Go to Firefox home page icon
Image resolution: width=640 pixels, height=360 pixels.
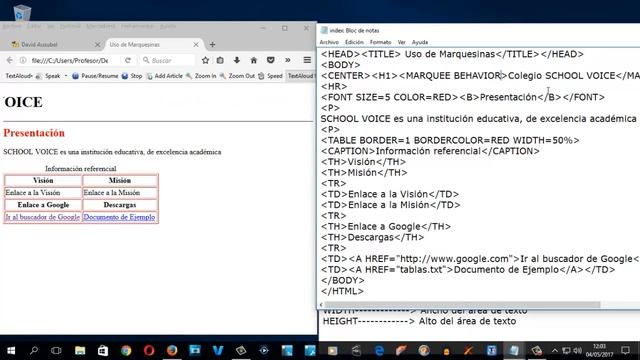click(x=253, y=60)
